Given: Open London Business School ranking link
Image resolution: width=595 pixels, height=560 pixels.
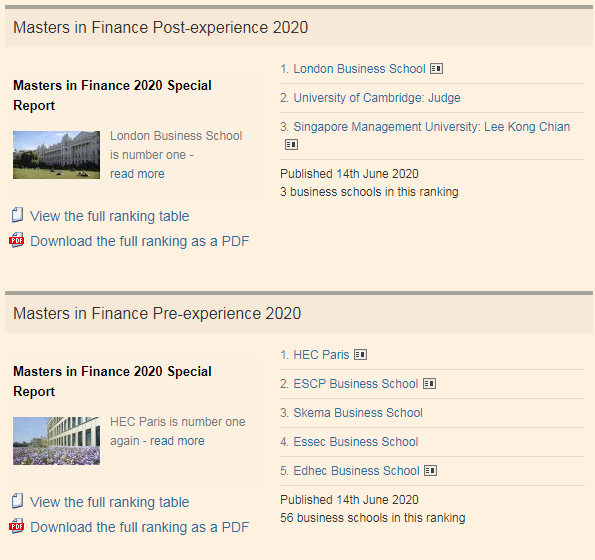Looking at the screenshot, I should 359,69.
